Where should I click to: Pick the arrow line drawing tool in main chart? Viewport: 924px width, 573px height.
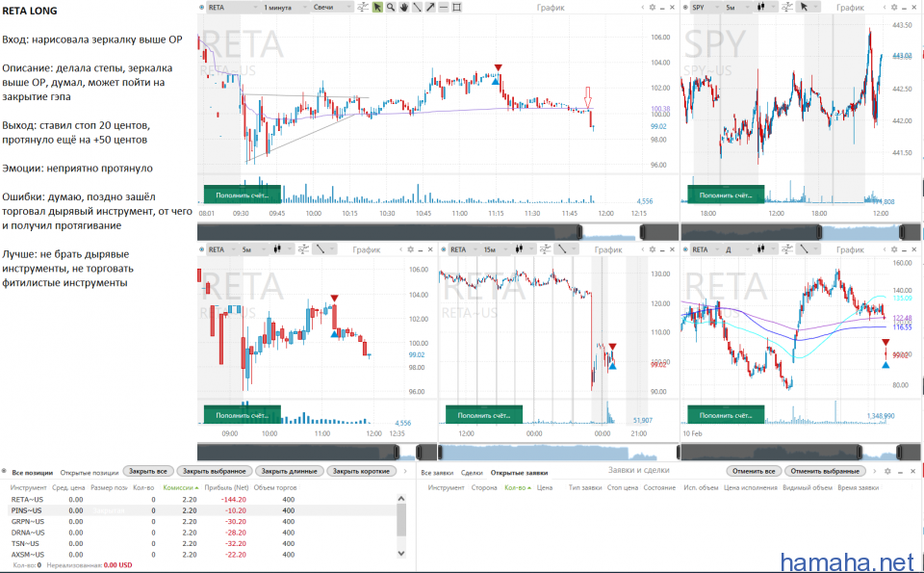tap(430, 7)
